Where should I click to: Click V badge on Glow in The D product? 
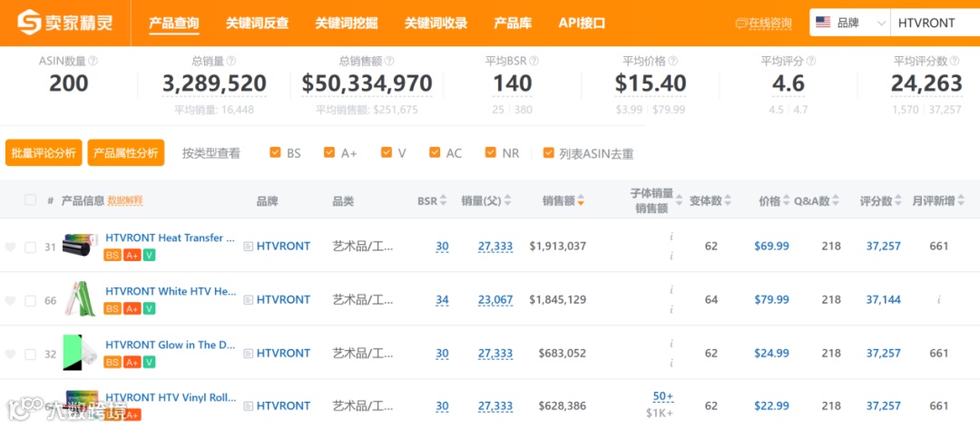click(150, 363)
